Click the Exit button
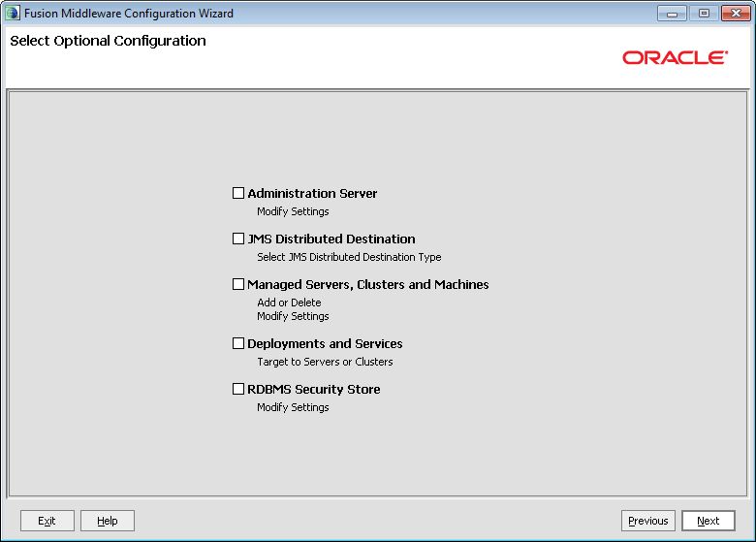Image resolution: width=756 pixels, height=542 pixels. [47, 521]
